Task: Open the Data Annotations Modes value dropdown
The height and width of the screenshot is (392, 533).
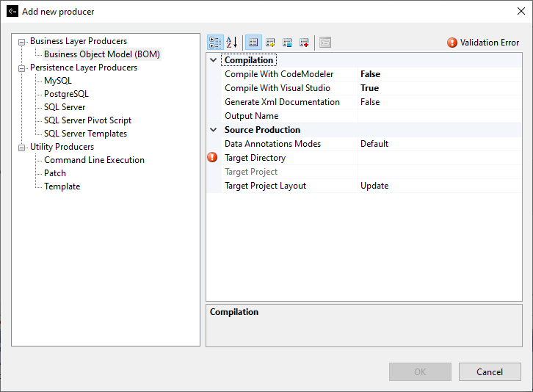Action: tap(438, 144)
